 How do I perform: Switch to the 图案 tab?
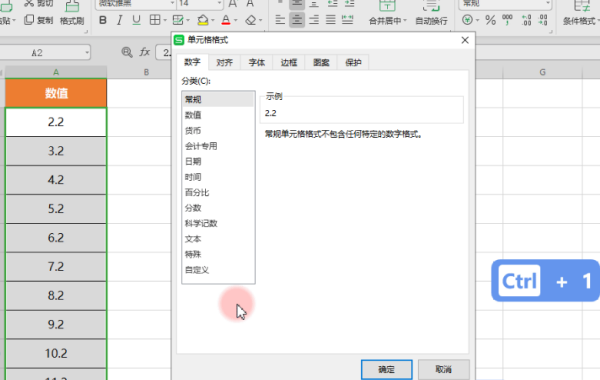point(321,63)
